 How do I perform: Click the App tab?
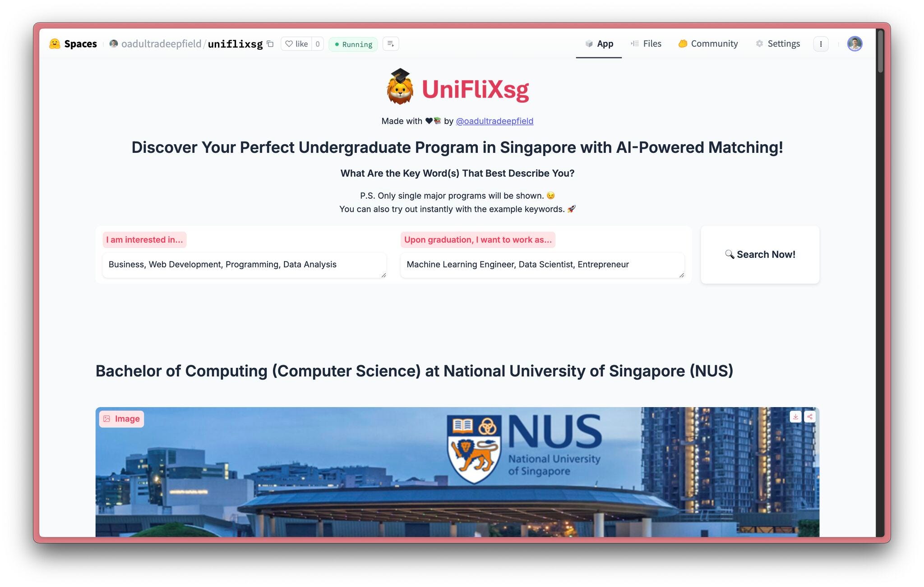tap(599, 42)
